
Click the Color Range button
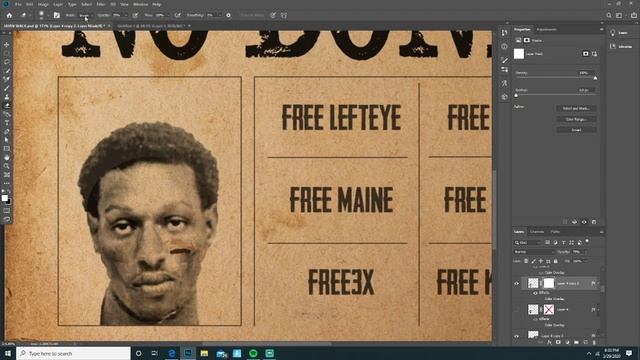point(576,119)
